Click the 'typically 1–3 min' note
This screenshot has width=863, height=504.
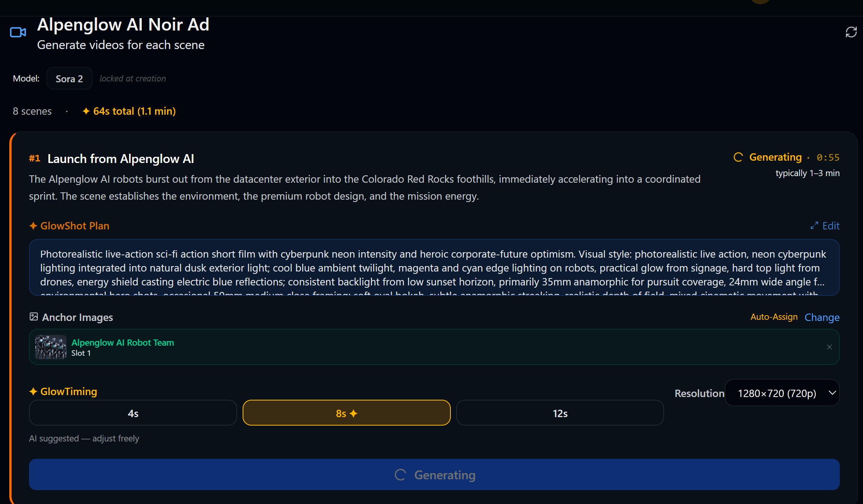click(x=808, y=173)
